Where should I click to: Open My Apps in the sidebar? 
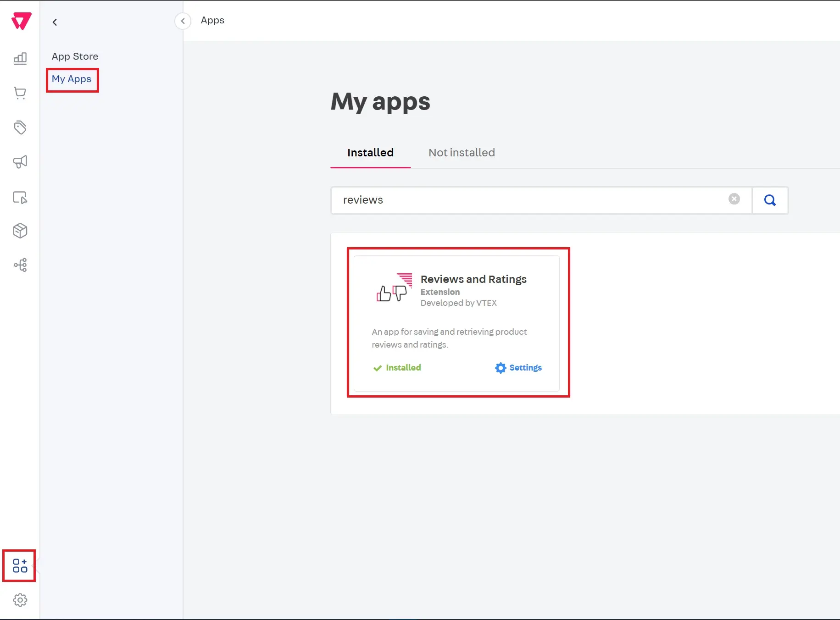click(72, 79)
